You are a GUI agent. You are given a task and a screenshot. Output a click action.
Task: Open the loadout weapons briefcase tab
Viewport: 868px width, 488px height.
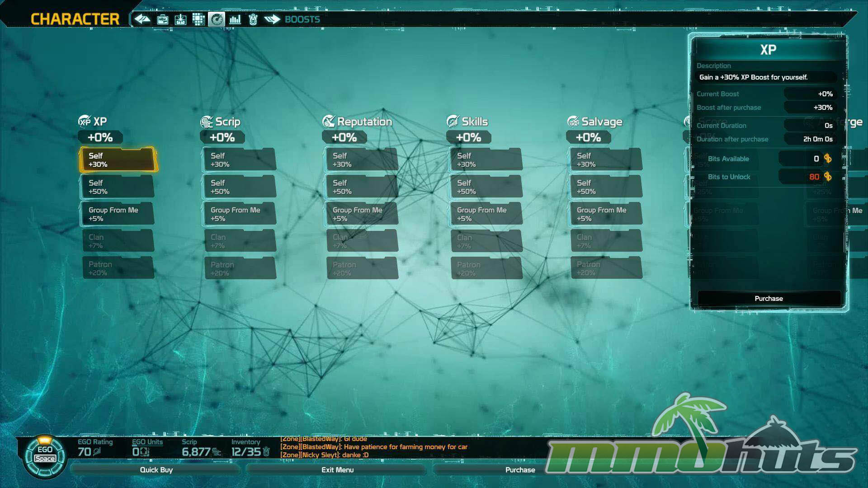click(x=162, y=19)
